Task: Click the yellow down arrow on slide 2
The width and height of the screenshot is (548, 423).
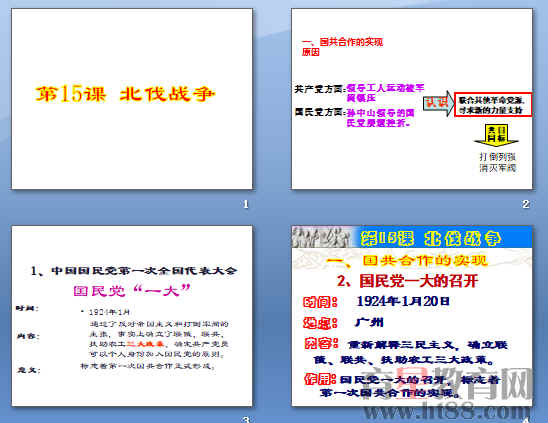Action: 496,135
